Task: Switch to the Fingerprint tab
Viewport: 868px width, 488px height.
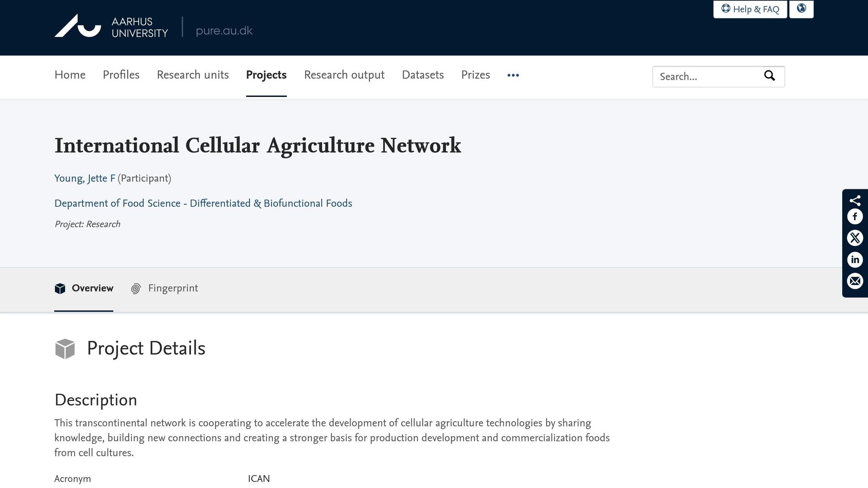Action: (x=164, y=288)
